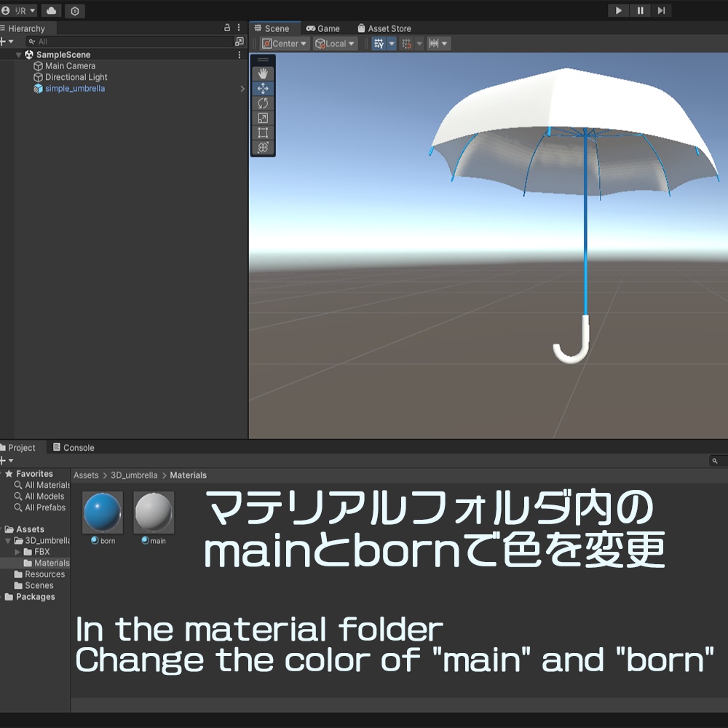Viewport: 728px width, 728px height.
Task: Open the Center pivot mode dropdown
Action: pos(283,43)
